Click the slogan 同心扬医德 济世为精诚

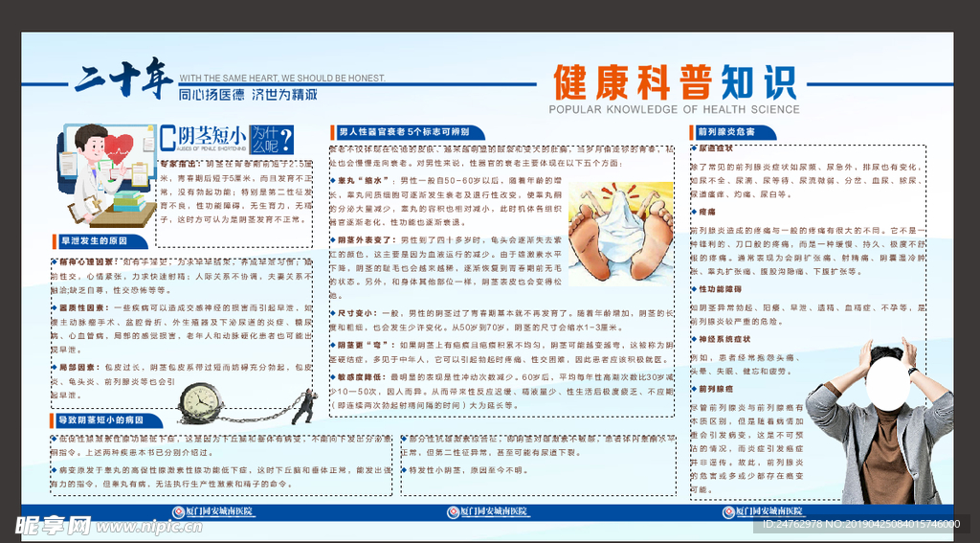(248, 95)
